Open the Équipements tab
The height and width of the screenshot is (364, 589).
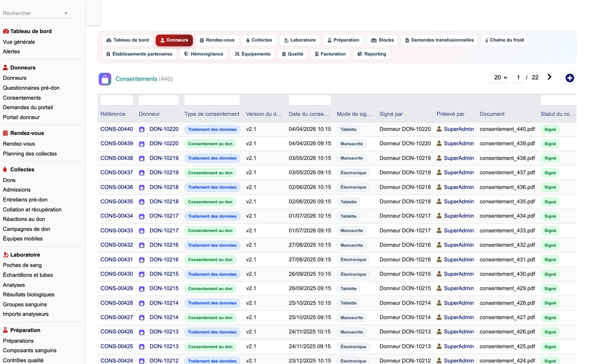coord(252,54)
